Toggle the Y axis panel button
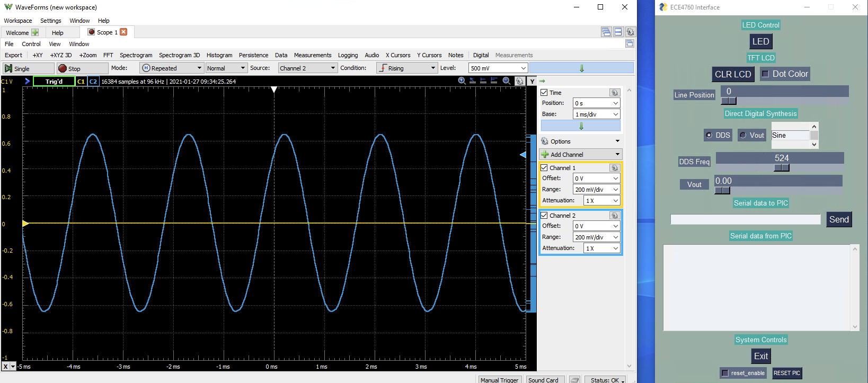The image size is (868, 383). [532, 81]
